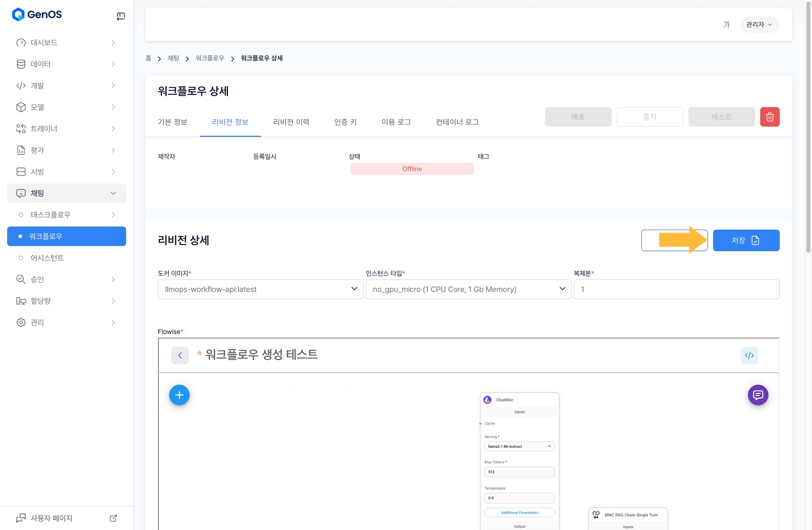Open the 도커 이미지 dropdown

point(260,289)
